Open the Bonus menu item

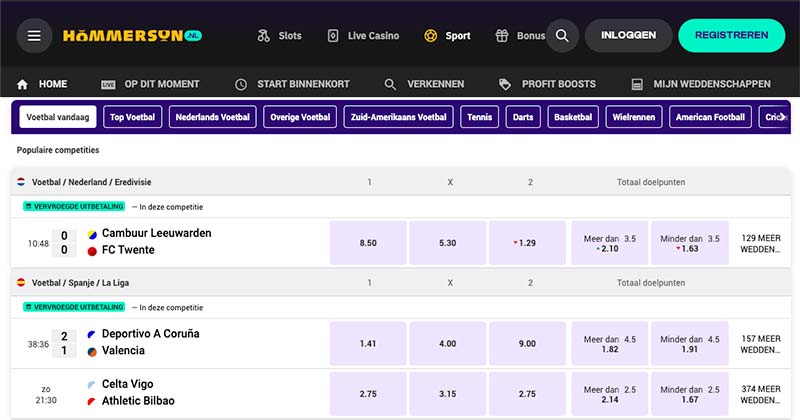point(531,36)
